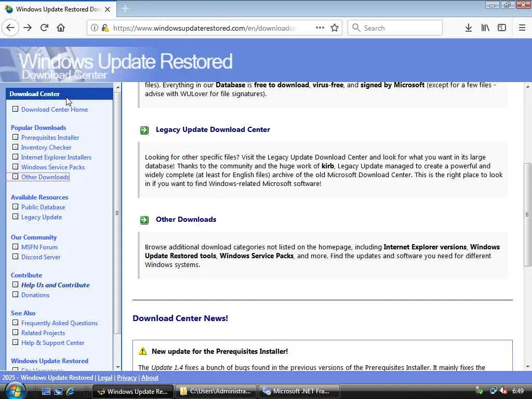
Task: Click the sidebar scrollbar down arrow
Action: coord(118,367)
